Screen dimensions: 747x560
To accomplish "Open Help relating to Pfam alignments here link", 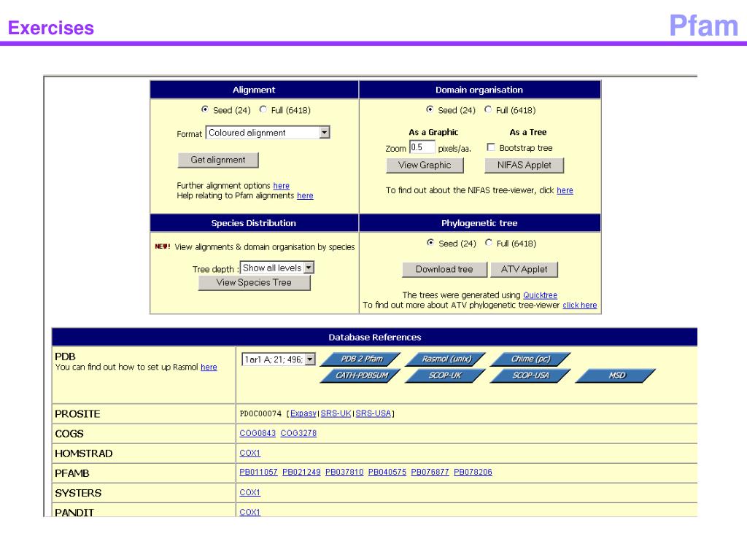I will (305, 195).
